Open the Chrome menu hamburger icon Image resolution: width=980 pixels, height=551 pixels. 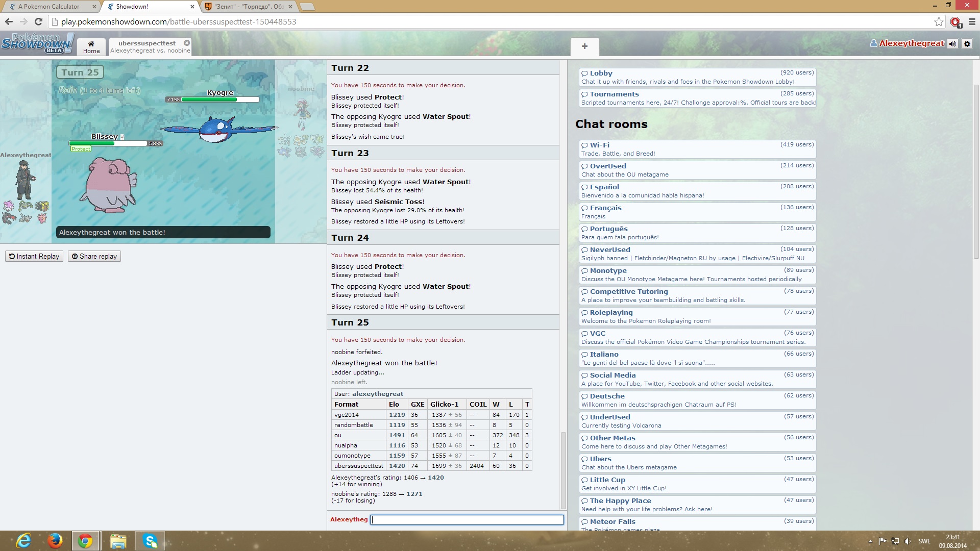(x=972, y=21)
